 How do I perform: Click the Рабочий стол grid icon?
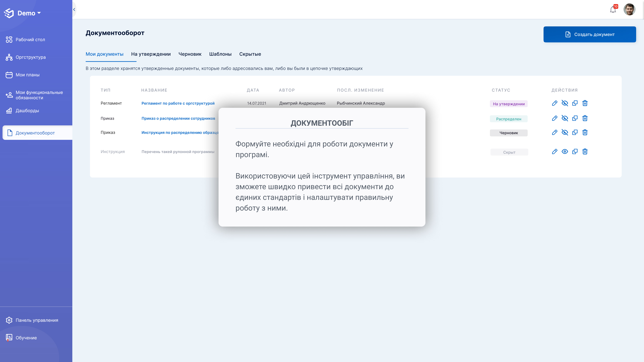pos(9,39)
